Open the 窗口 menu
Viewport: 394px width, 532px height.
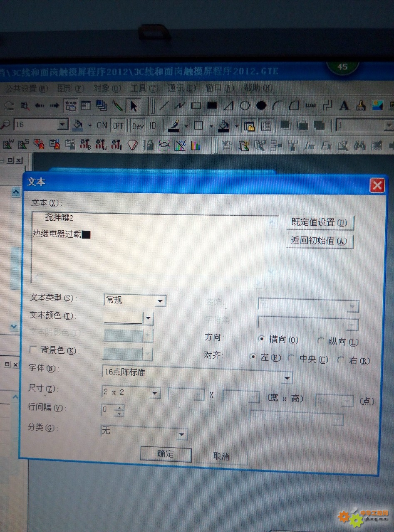pos(220,88)
